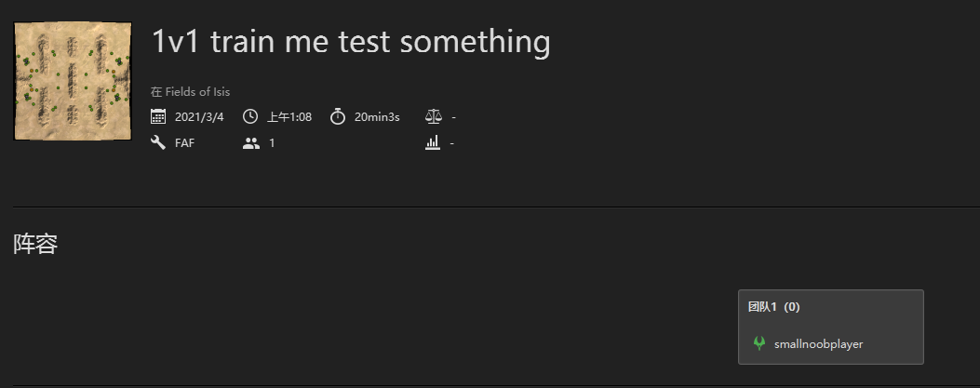Click the calendar date icon
The image size is (980, 388).
(x=158, y=116)
